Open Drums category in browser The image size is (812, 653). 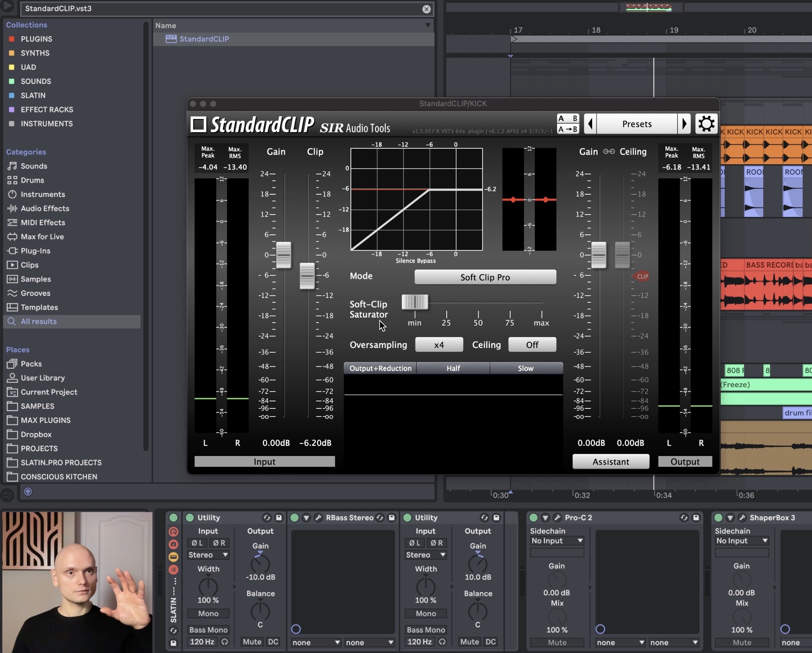pos(32,180)
